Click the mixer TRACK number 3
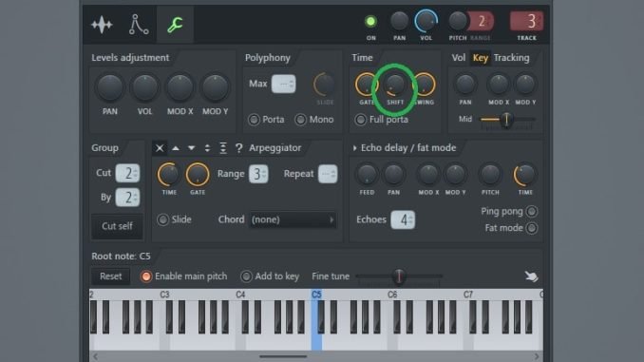 click(x=526, y=21)
